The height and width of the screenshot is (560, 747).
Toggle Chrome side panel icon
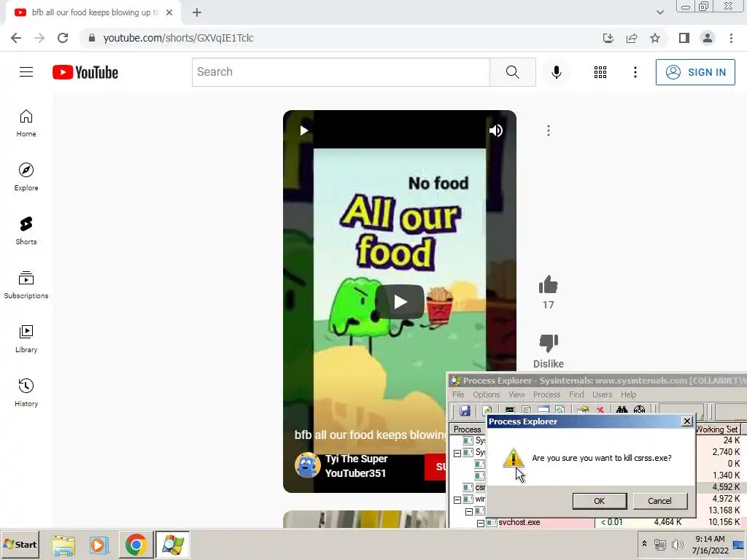pos(684,38)
